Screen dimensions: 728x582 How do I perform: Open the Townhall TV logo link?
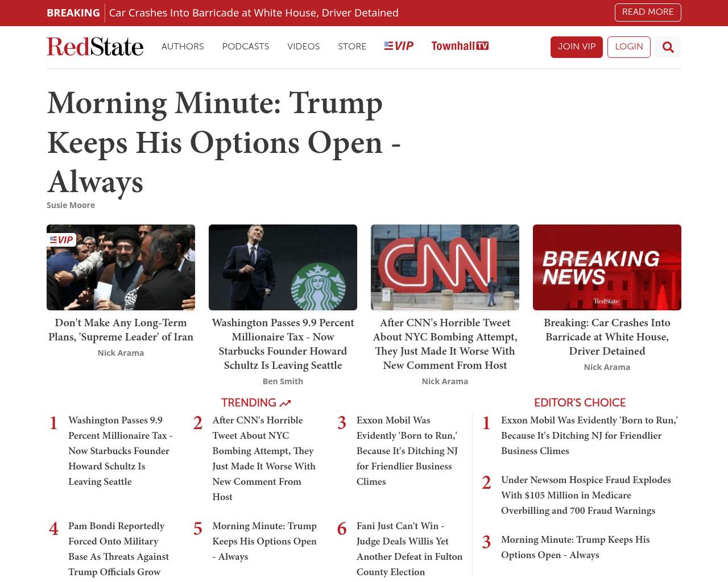click(460, 46)
